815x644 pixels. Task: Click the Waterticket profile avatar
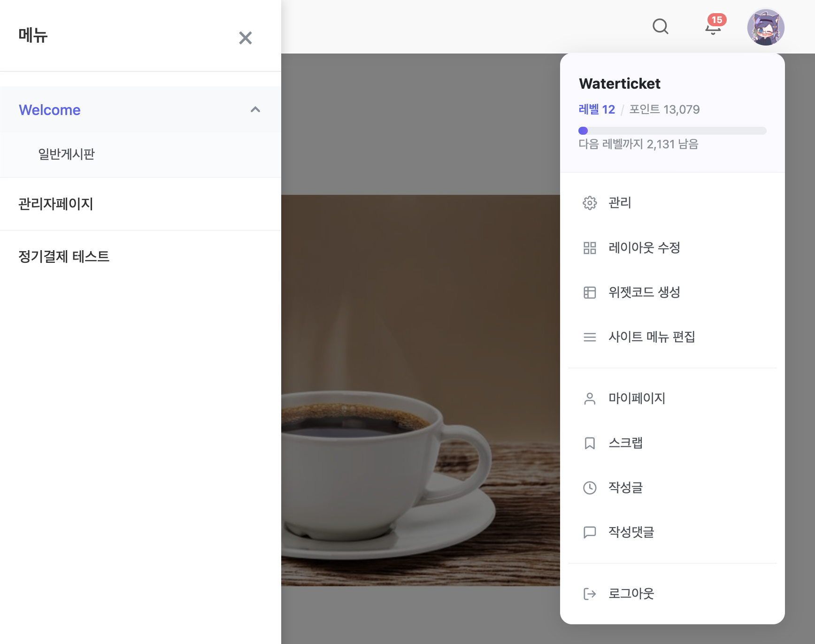(x=766, y=27)
